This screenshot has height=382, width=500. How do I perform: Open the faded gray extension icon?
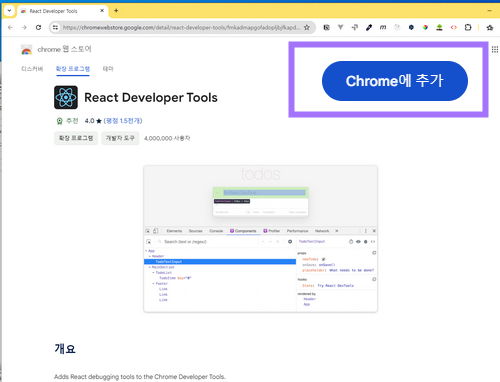[x=397, y=27]
